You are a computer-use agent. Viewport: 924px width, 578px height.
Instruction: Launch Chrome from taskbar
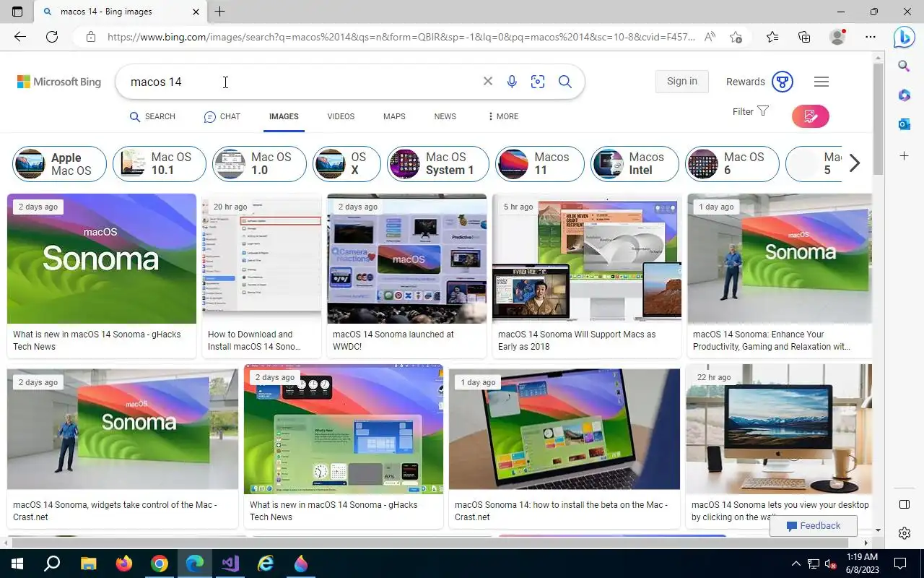point(160,563)
